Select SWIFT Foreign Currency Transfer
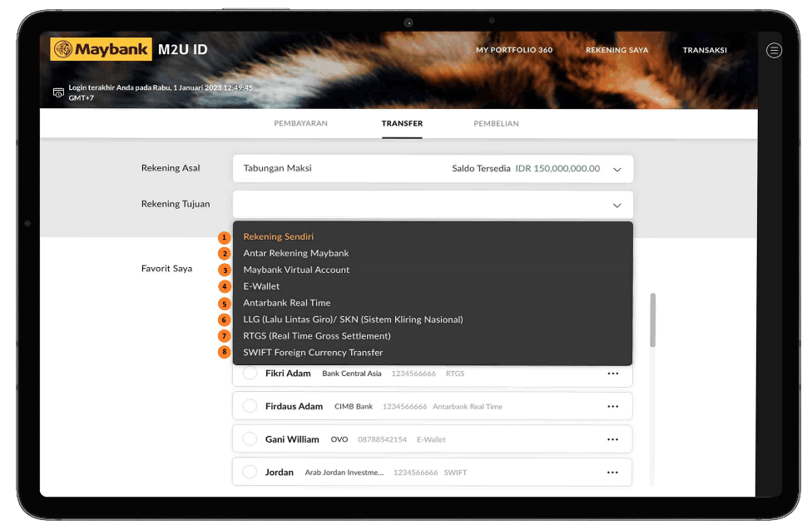This screenshot has width=812, height=530. pyautogui.click(x=314, y=353)
